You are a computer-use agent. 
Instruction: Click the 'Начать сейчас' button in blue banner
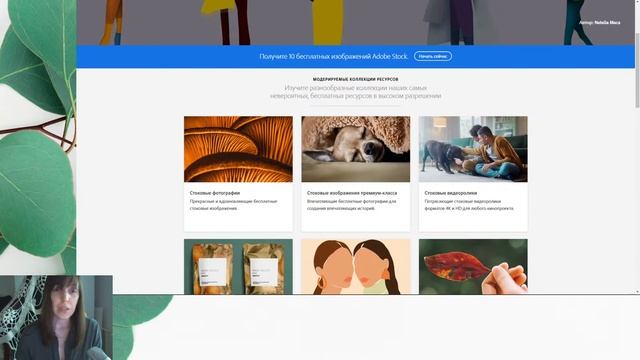(433, 56)
